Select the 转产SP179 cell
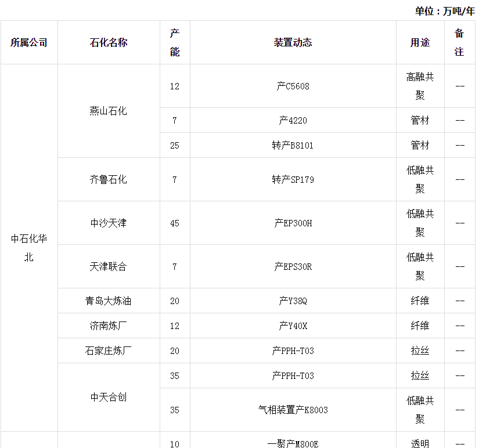479x448 pixels. [293, 179]
